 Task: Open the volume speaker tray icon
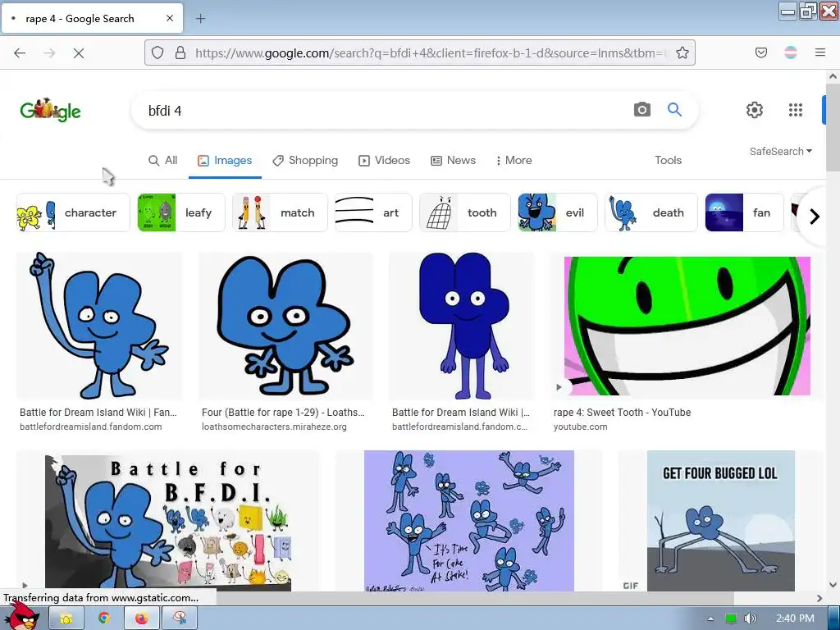750,619
